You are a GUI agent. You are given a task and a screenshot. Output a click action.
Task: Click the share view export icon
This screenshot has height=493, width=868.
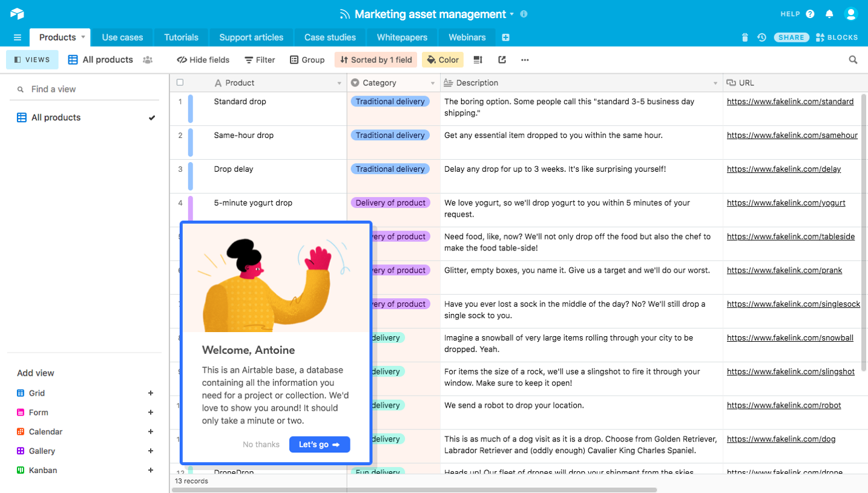pyautogui.click(x=502, y=60)
